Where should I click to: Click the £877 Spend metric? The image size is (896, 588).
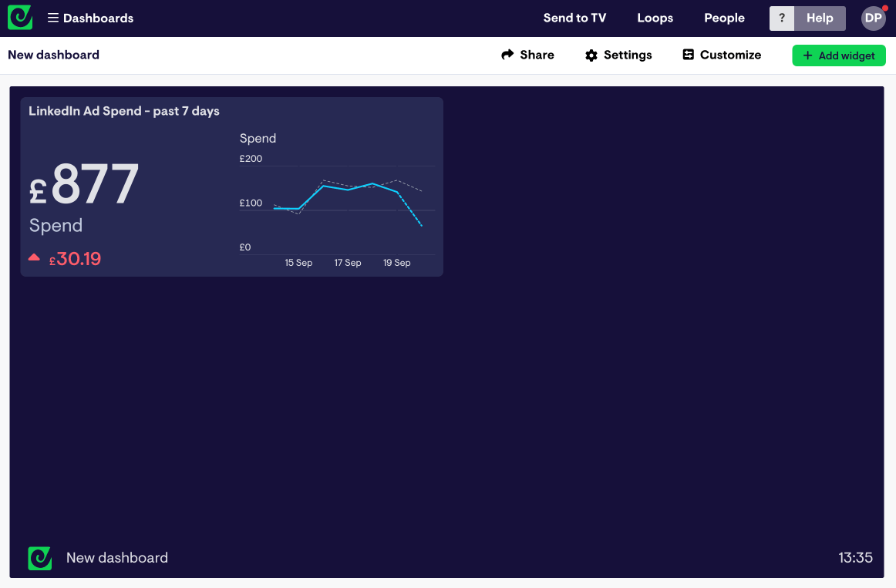point(85,183)
